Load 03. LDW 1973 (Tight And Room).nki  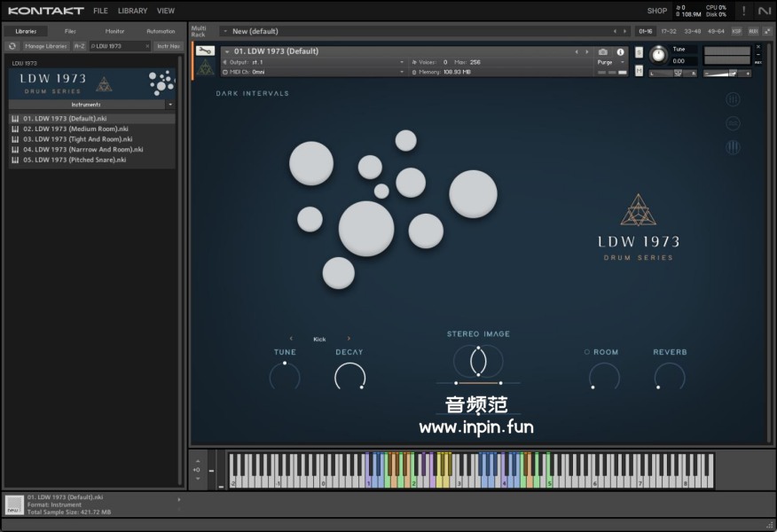[78, 139]
